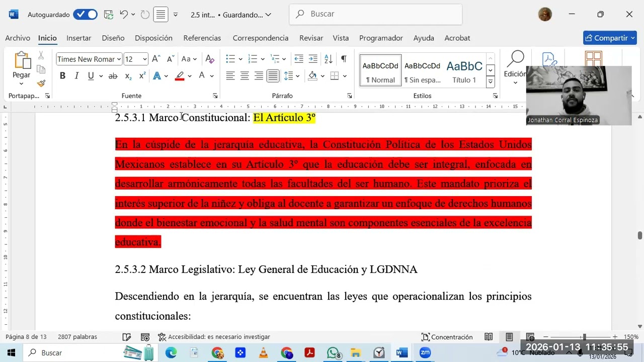Expand the bullet list options
This screenshot has width=644, height=362.
click(240, 59)
